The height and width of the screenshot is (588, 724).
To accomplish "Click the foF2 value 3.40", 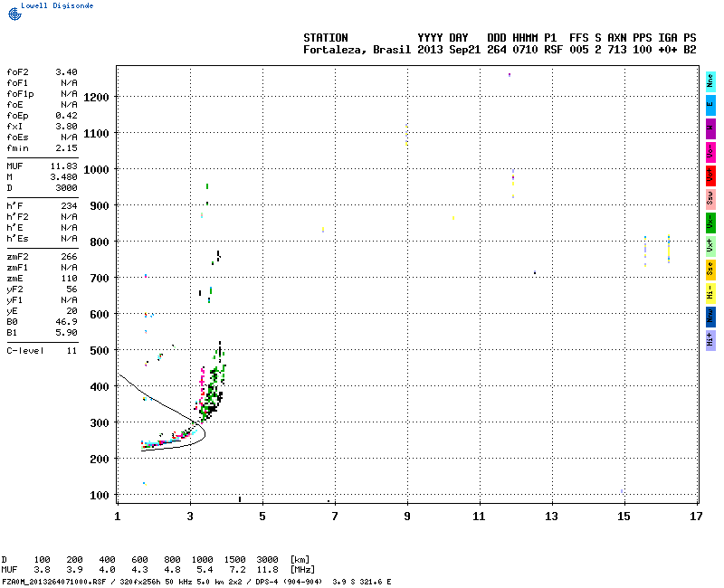I will coord(66,72).
